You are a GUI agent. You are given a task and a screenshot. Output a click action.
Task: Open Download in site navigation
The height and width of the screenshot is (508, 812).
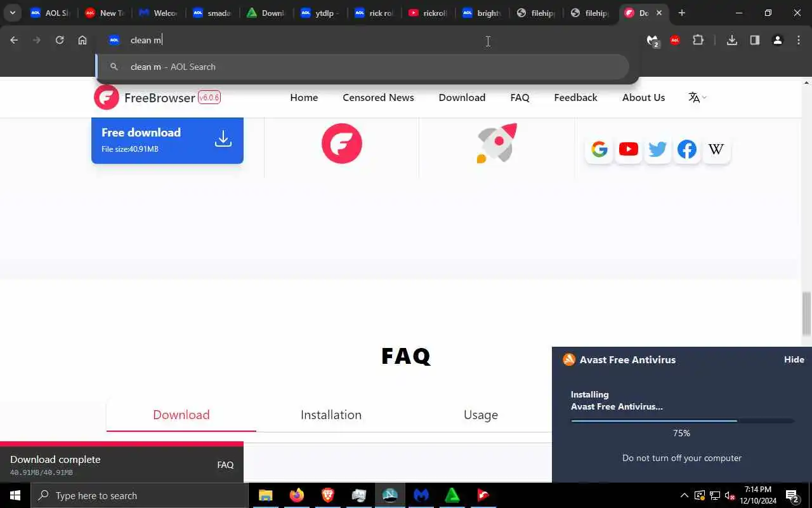coord(462,97)
